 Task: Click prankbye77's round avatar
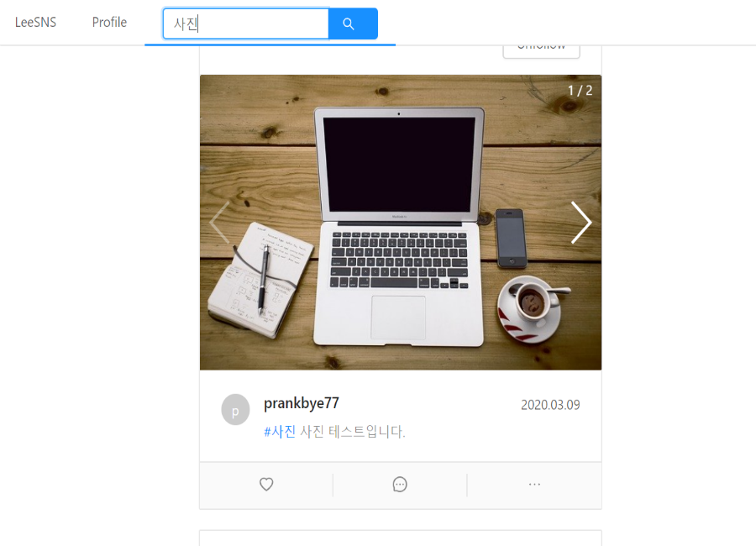pos(235,410)
